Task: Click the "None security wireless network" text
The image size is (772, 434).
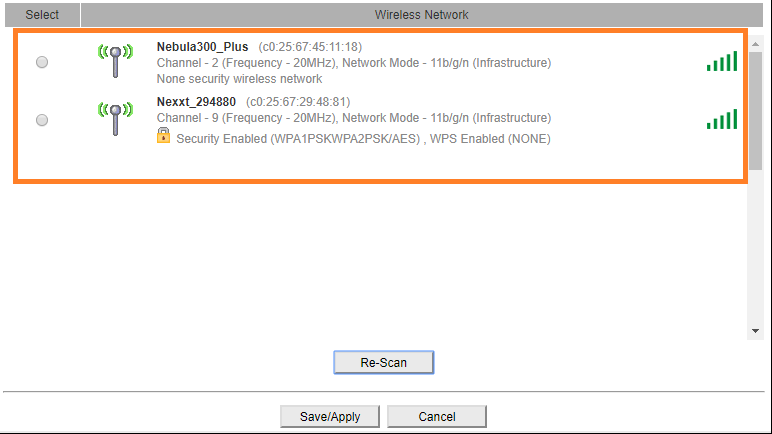Action: pyautogui.click(x=239, y=78)
